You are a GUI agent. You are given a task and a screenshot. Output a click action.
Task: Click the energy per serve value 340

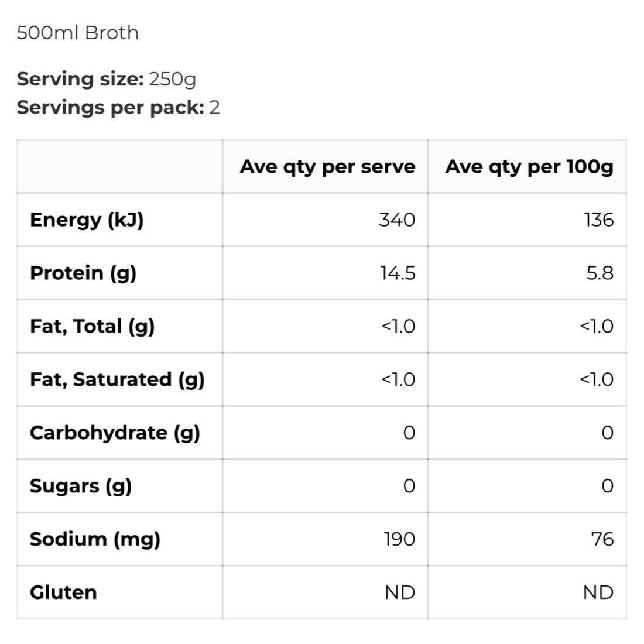pos(397,220)
